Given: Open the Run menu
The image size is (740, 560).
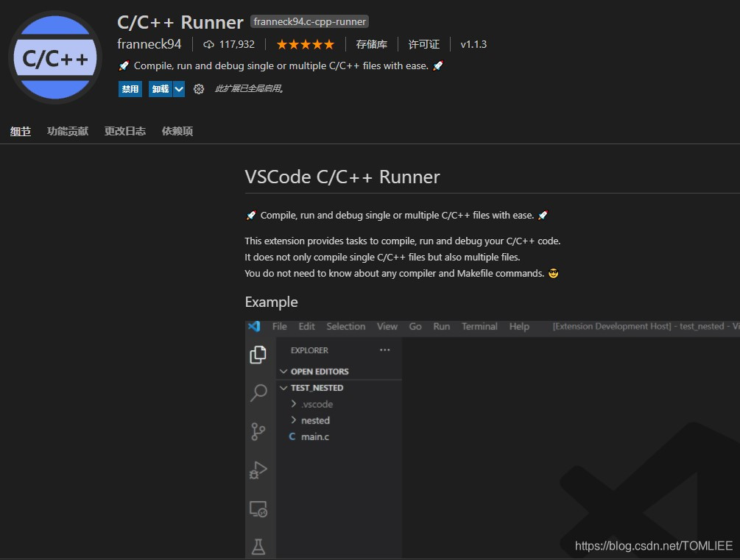Looking at the screenshot, I should coord(442,327).
